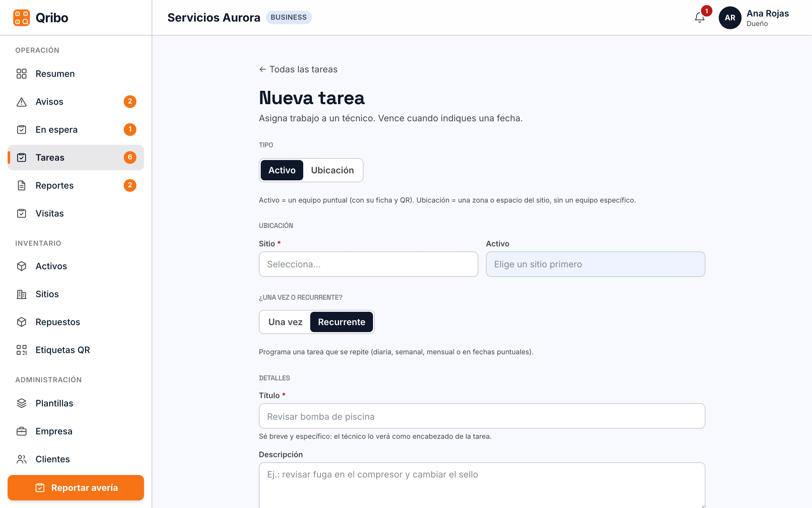Select the Activo type option
Viewport: 812px width, 508px height.
point(282,170)
